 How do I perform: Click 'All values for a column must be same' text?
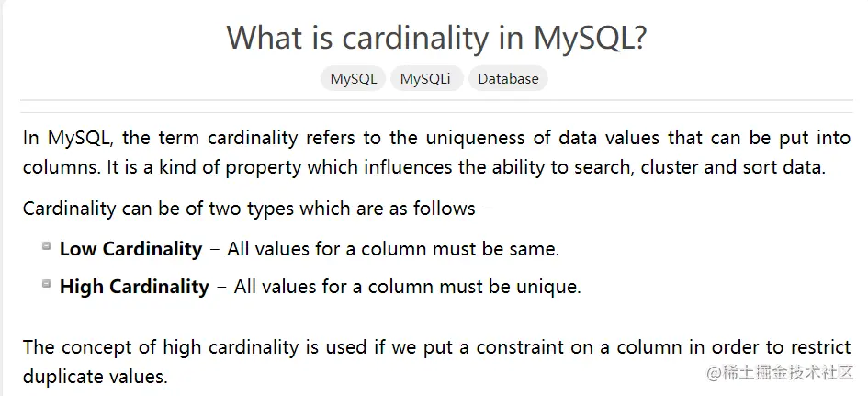click(x=393, y=249)
